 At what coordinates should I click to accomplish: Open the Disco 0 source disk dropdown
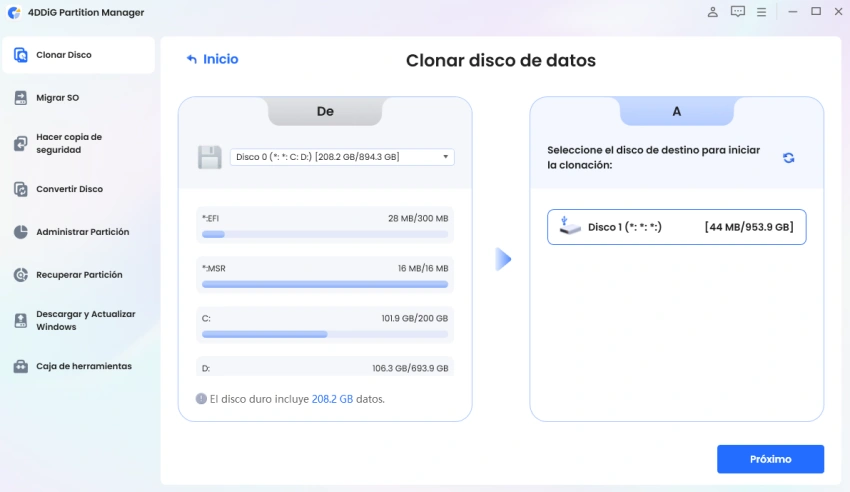342,157
